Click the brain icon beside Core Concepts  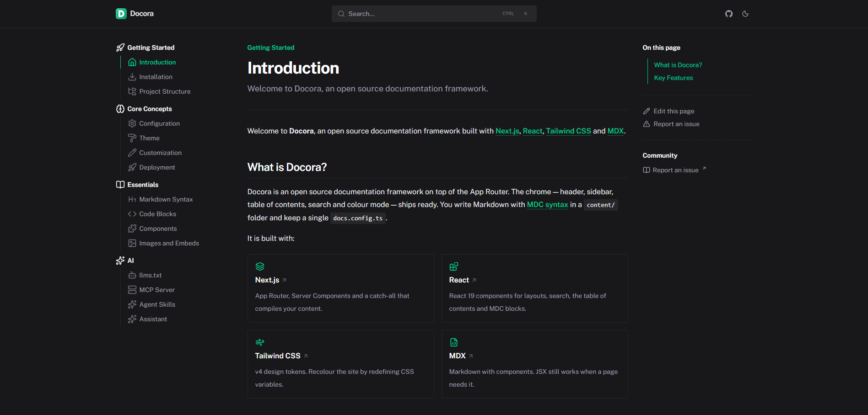[x=120, y=109]
